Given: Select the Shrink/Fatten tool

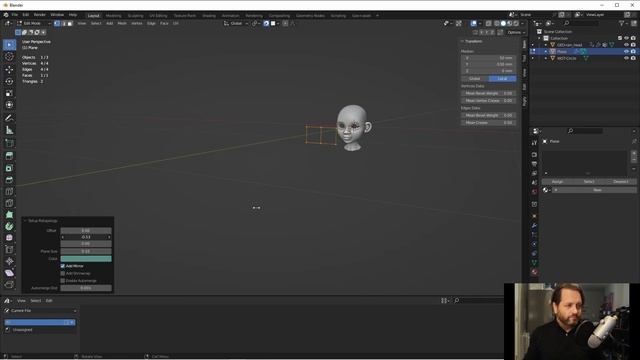Looking at the screenshot, I should (x=9, y=261).
